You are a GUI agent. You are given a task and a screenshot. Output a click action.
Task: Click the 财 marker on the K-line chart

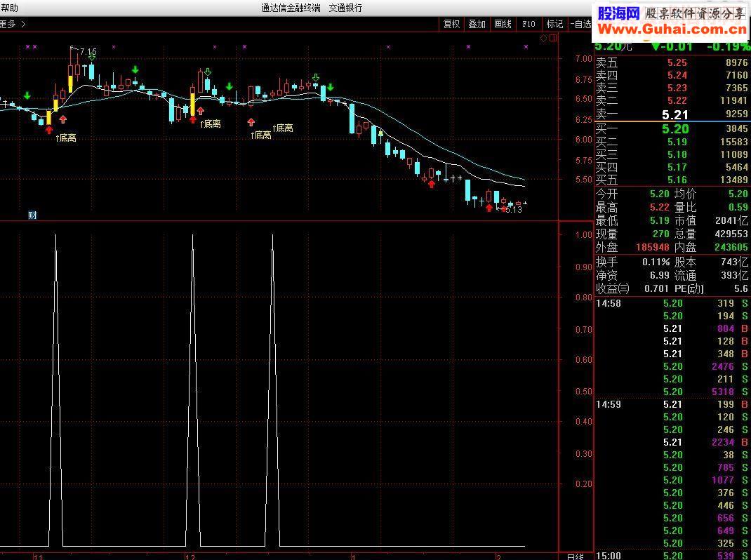(x=32, y=215)
